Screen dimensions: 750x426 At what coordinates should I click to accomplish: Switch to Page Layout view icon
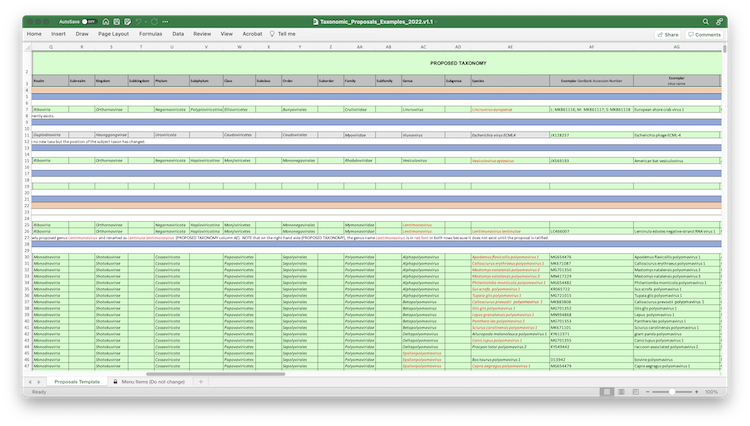(x=622, y=392)
